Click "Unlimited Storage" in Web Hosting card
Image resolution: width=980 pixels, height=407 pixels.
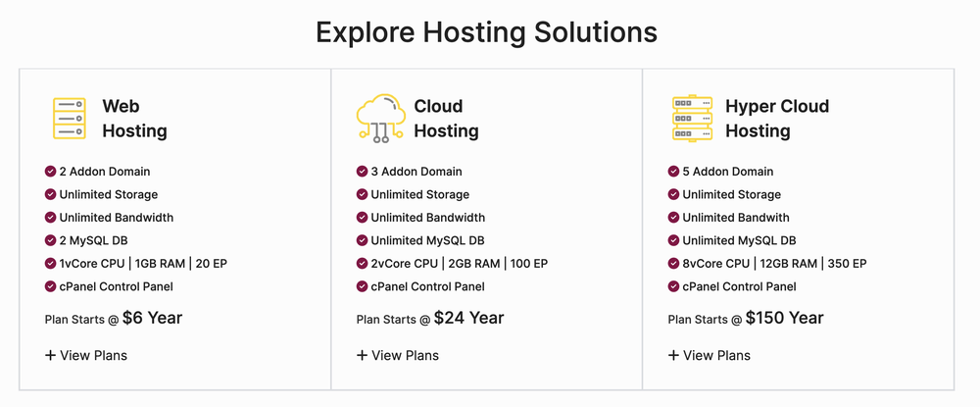click(x=109, y=194)
